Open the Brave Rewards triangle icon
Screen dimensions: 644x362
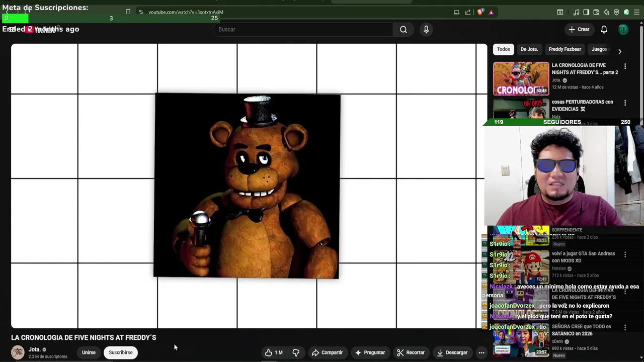point(491,12)
